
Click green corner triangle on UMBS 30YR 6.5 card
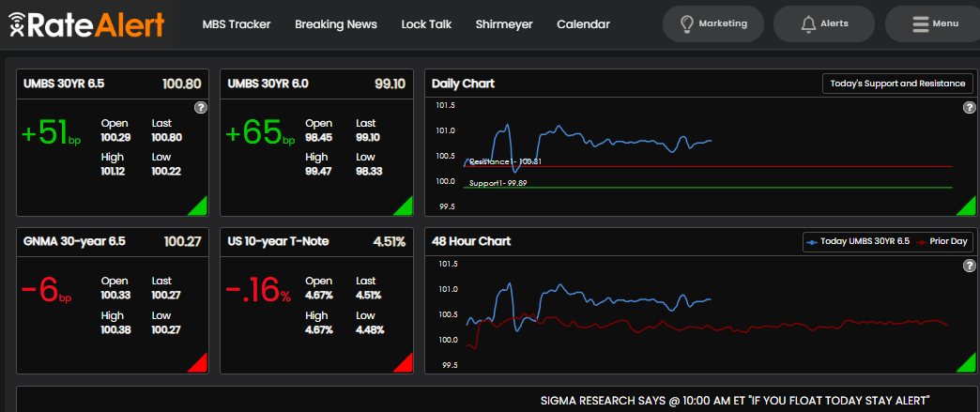coord(201,208)
